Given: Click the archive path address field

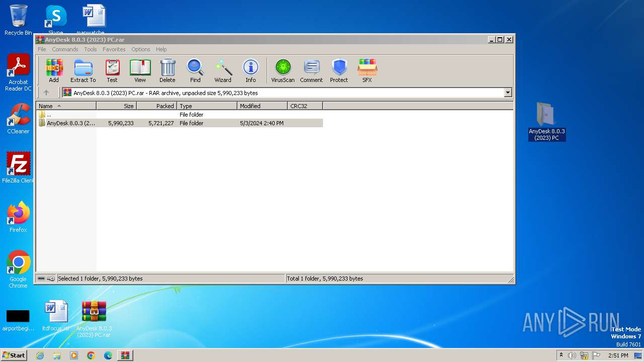Looking at the screenshot, I should (283, 93).
